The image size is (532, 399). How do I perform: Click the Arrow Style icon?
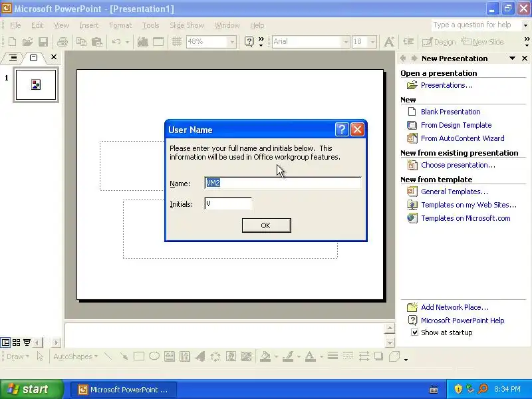pyautogui.click(x=364, y=356)
